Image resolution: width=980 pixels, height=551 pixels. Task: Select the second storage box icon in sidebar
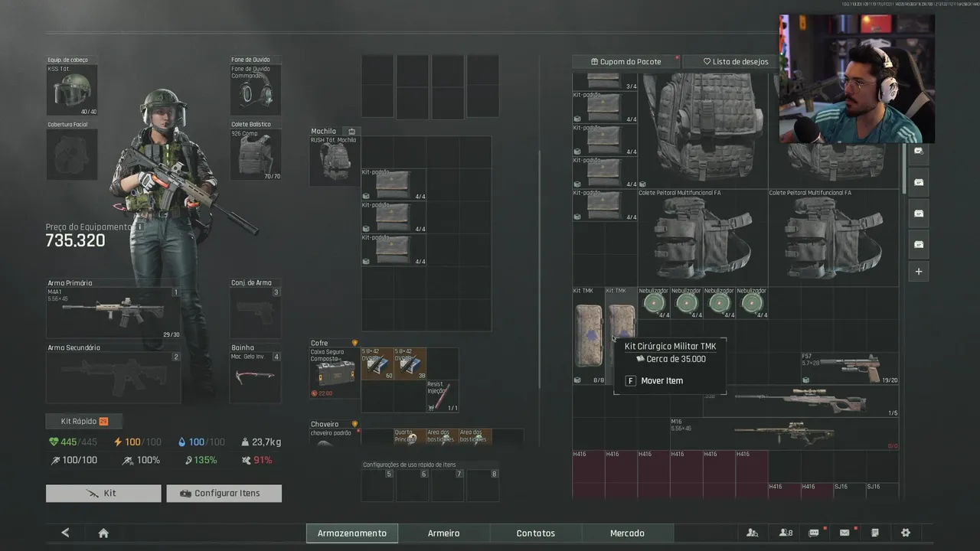click(919, 183)
